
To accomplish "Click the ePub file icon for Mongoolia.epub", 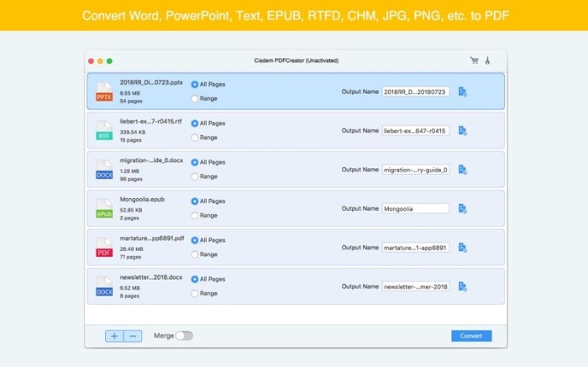I will (104, 209).
